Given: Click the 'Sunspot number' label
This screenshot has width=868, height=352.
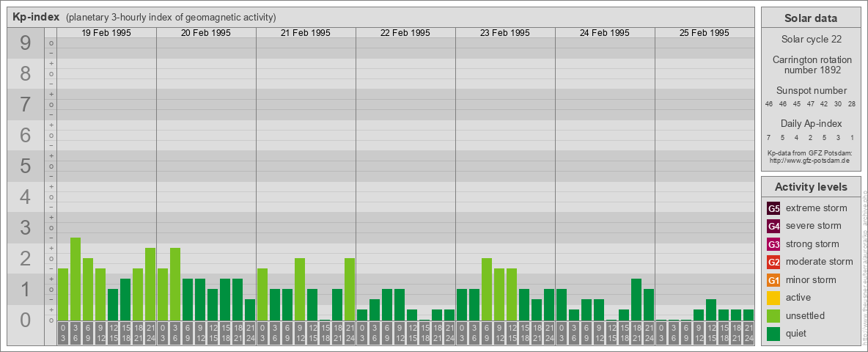Looking at the screenshot, I should coord(812,91).
